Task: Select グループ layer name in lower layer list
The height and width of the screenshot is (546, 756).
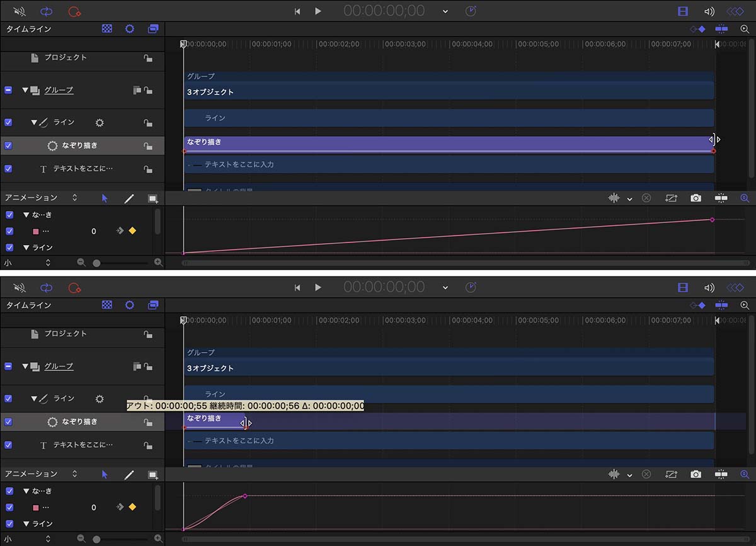Action: point(59,367)
